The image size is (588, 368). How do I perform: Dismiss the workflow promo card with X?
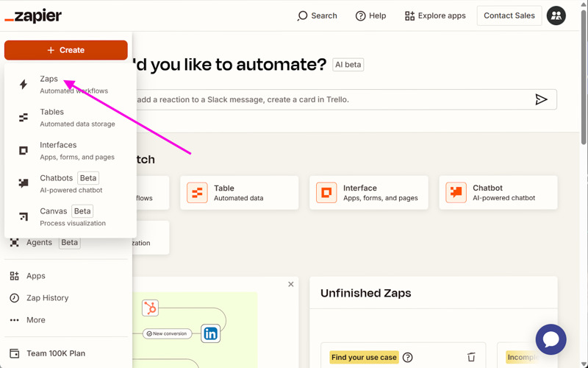[290, 284]
